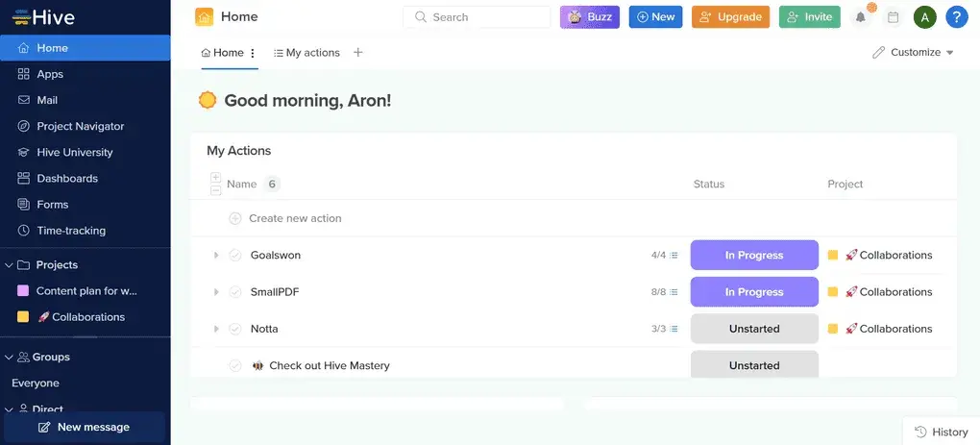Open Project Navigator in sidebar

tap(80, 126)
